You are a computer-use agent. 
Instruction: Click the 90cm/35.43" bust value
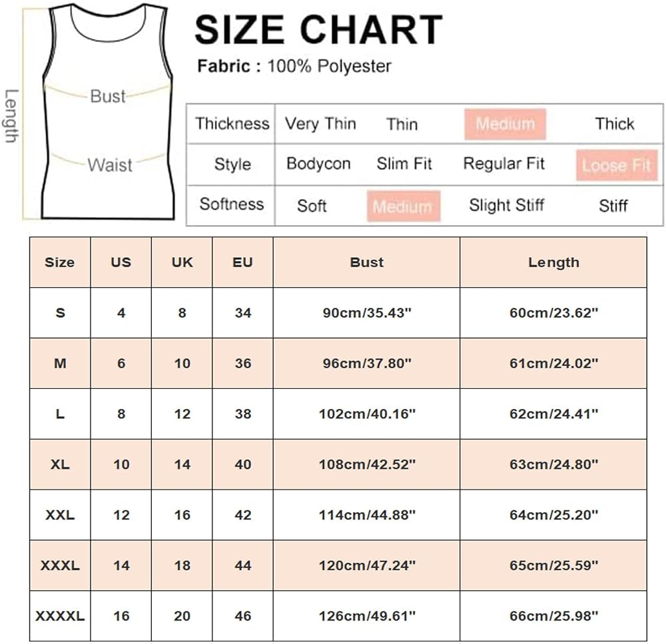[x=367, y=313]
